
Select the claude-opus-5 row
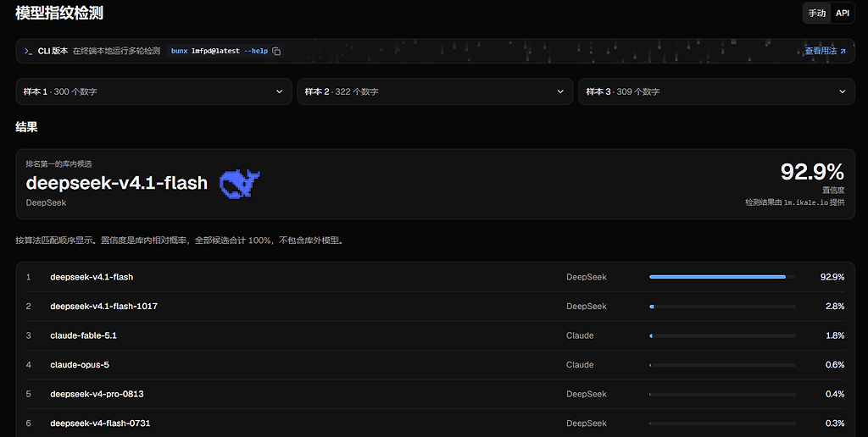(435, 365)
